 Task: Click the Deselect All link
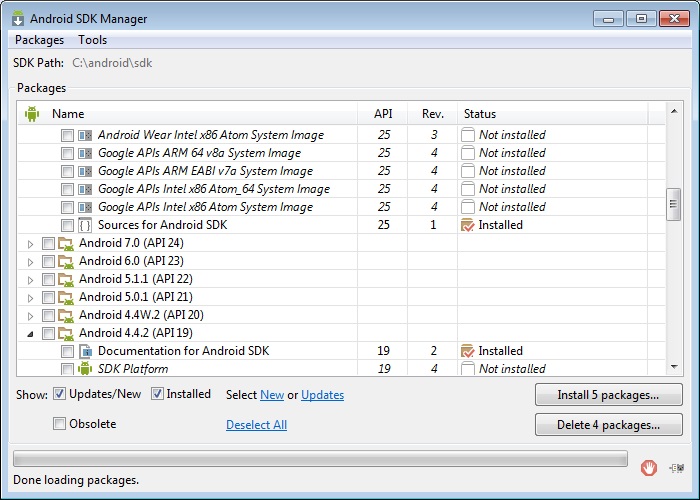pos(256,425)
